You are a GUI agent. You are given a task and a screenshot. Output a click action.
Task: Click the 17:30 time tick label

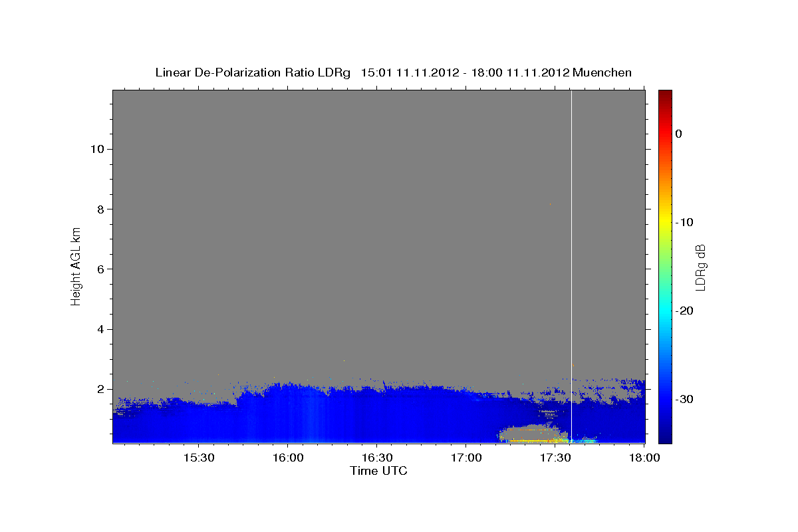(555, 458)
